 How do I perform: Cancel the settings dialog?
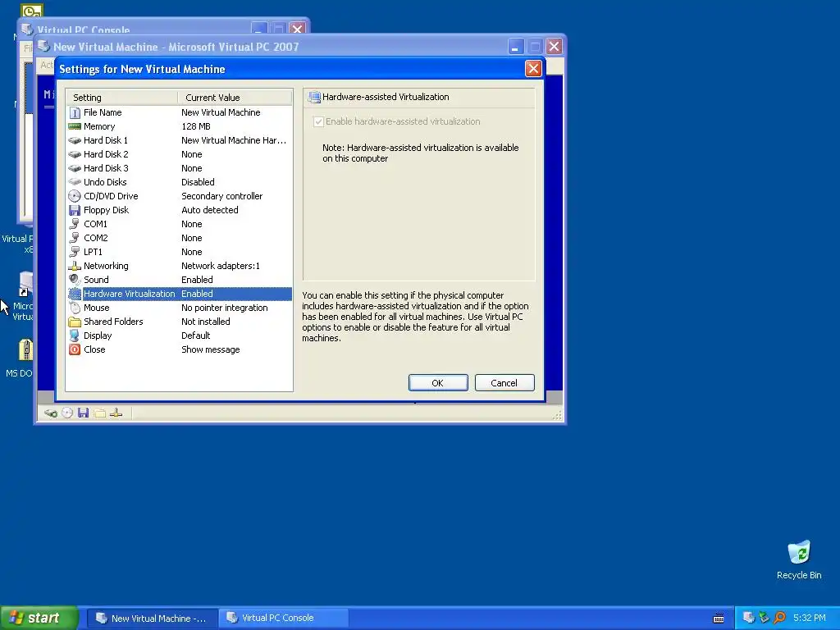click(x=504, y=383)
